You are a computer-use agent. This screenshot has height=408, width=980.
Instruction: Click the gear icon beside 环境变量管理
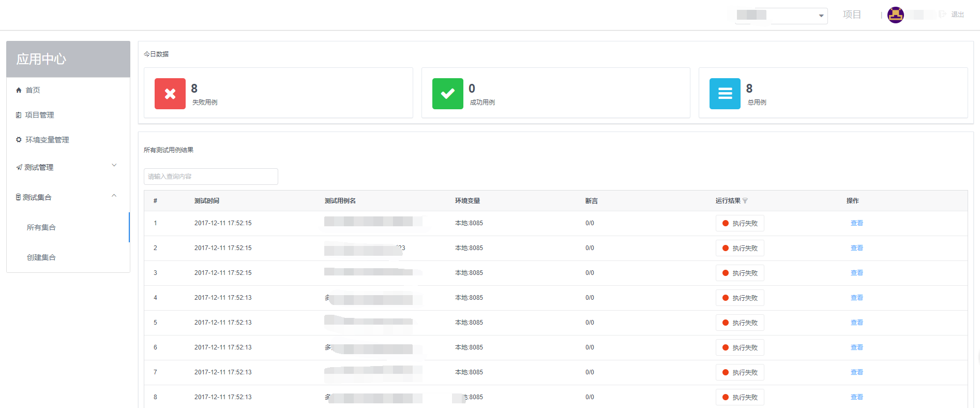(x=19, y=140)
